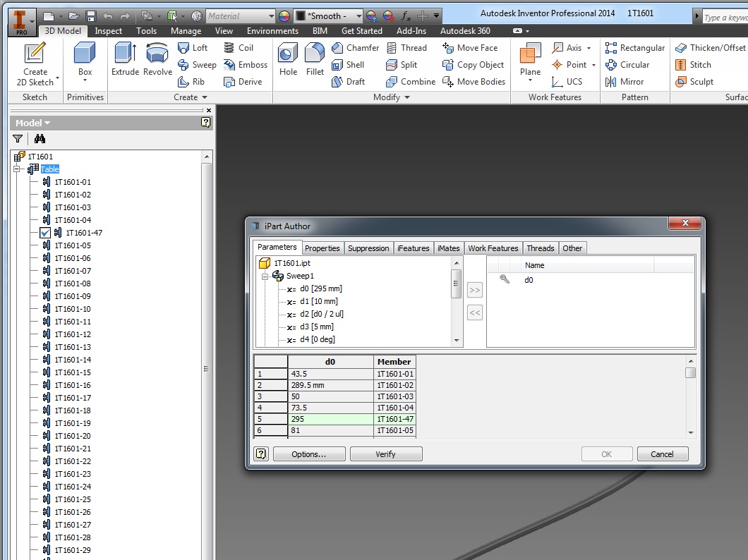The height and width of the screenshot is (560, 748).
Task: Switch to Environments ribbon tab
Action: pos(272,31)
